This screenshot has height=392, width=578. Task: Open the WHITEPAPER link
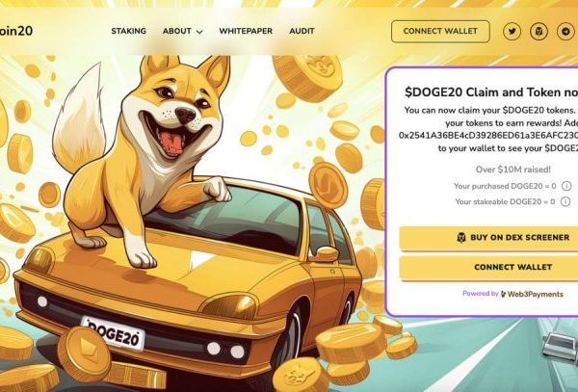[x=246, y=31]
